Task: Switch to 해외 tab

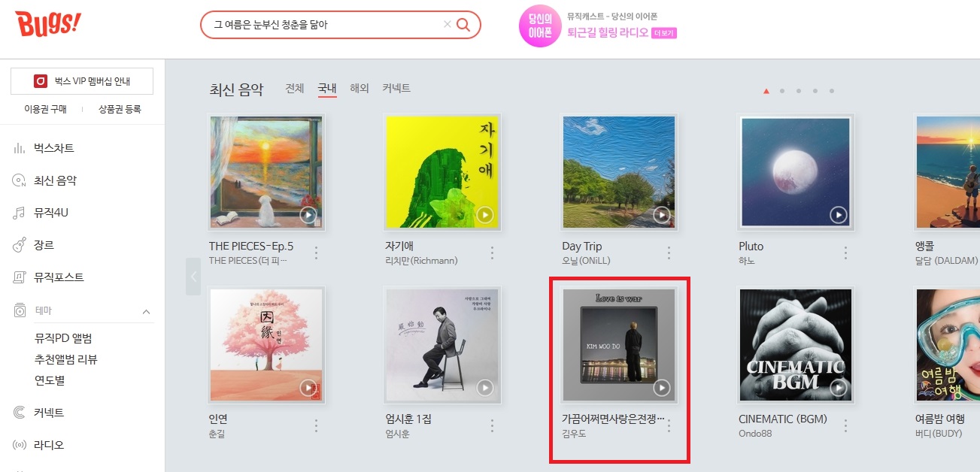Action: (360, 88)
